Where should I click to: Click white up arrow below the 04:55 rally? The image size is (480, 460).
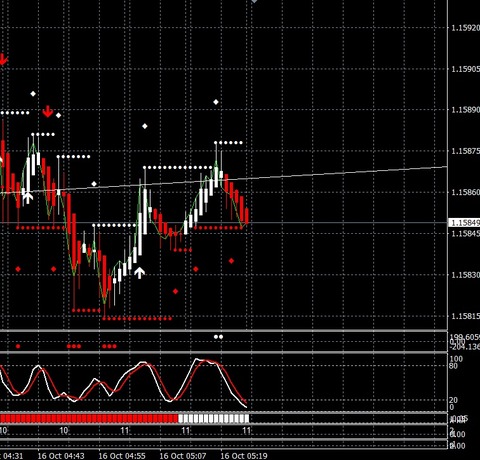pyautogui.click(x=139, y=273)
